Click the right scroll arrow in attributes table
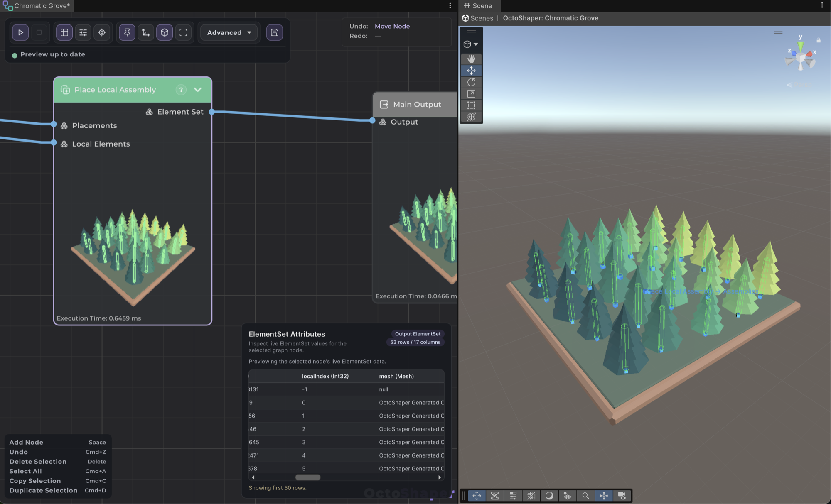Screen dimensions: 831x504 pos(440,477)
